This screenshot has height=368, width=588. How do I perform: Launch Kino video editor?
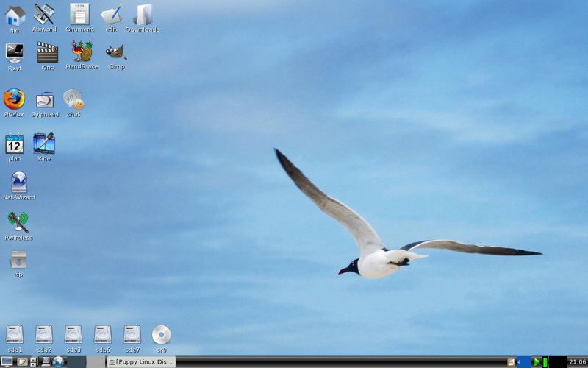pos(47,52)
